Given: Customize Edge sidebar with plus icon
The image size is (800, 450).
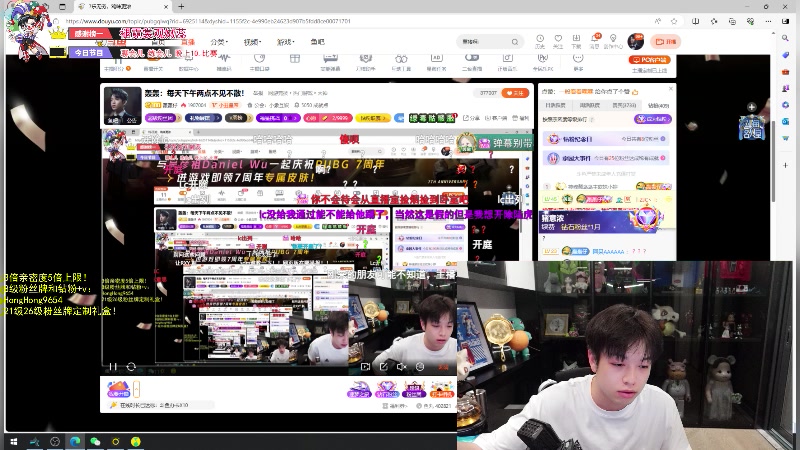Looking at the screenshot, I should tap(785, 165).
